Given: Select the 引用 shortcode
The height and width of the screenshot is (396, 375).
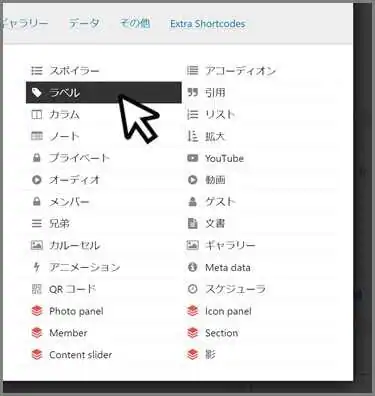Looking at the screenshot, I should pyautogui.click(x=260, y=93).
